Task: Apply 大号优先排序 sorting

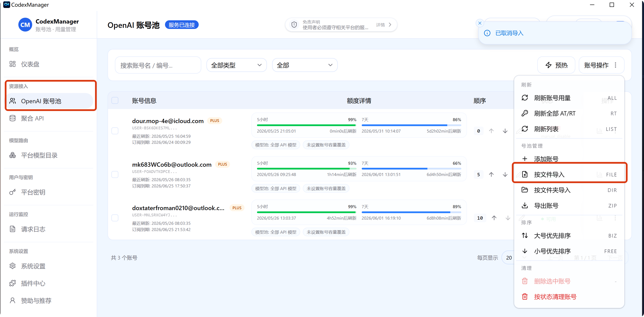Action: tap(569, 236)
